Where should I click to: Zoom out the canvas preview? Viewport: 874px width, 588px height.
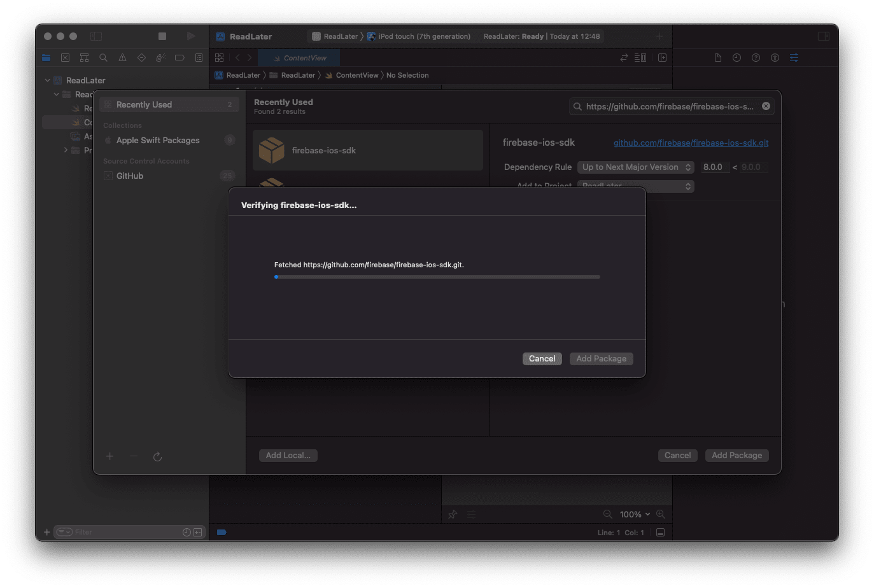tap(607, 514)
